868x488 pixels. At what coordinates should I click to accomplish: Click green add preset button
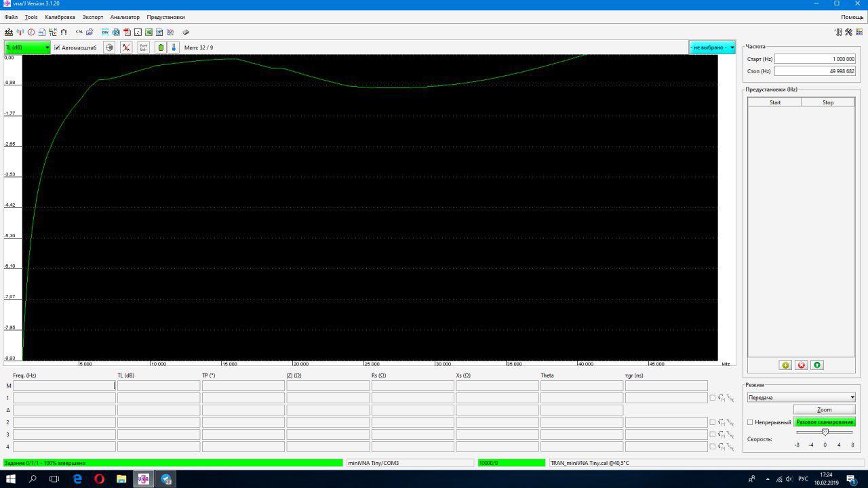point(785,365)
